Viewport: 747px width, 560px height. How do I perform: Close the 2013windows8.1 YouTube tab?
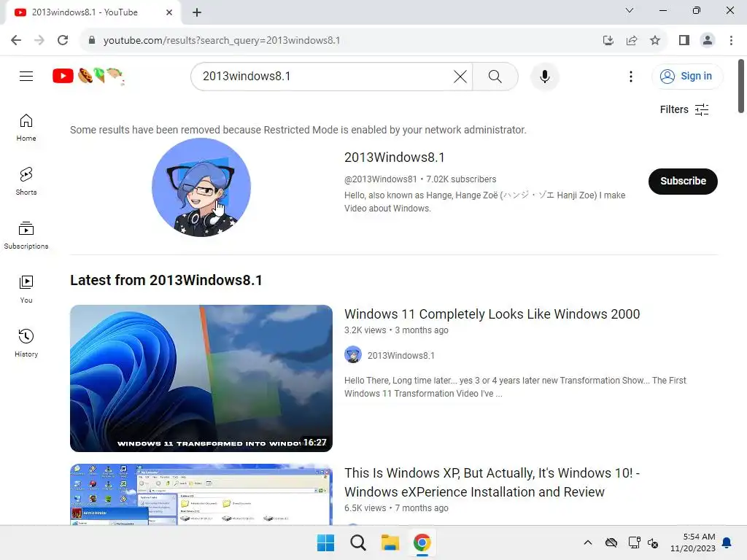(169, 12)
